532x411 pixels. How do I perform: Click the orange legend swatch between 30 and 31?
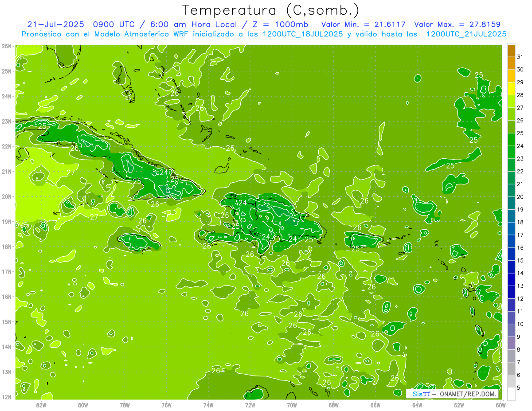pyautogui.click(x=511, y=63)
